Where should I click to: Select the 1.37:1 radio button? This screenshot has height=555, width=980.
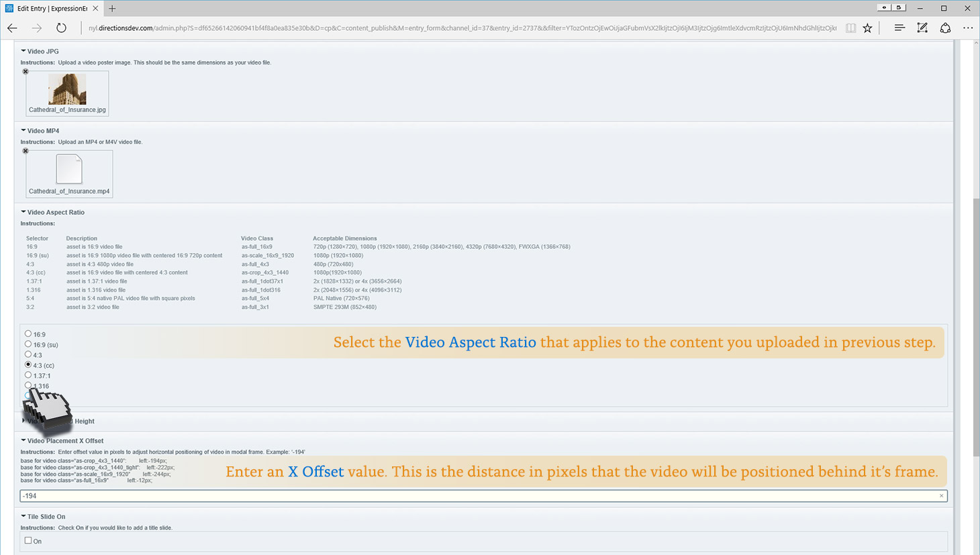click(x=28, y=375)
